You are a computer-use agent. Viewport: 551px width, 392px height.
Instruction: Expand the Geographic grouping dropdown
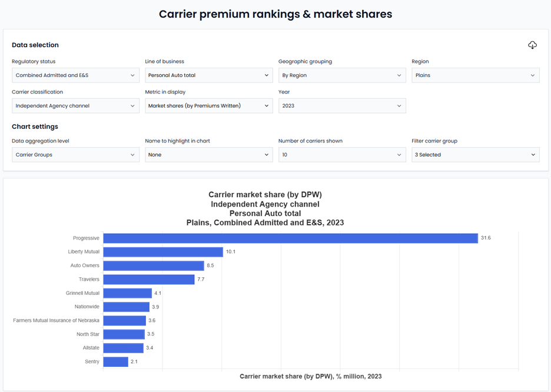click(342, 75)
